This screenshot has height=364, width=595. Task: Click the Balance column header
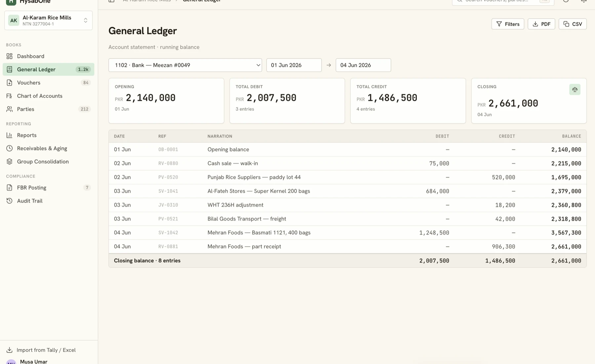click(572, 136)
